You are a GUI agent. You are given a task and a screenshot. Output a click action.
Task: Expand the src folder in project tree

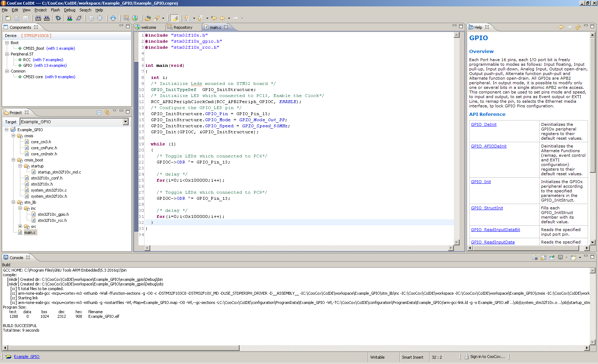click(x=20, y=226)
